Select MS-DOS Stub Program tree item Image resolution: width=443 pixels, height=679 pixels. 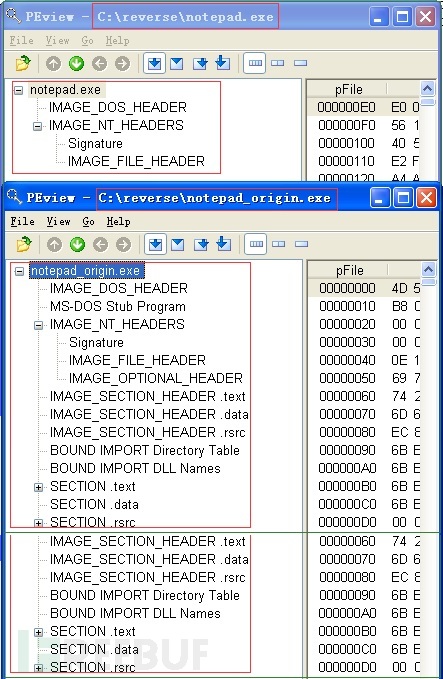(118, 307)
